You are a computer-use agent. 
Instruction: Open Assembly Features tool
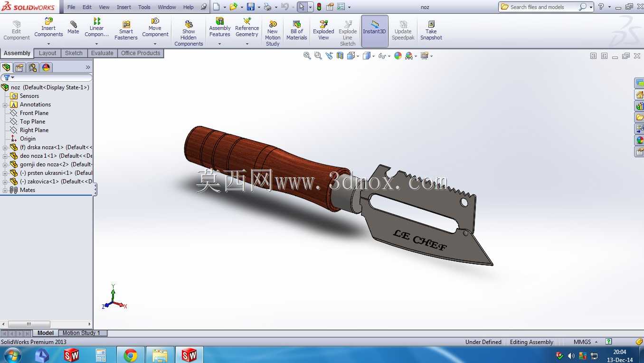(219, 28)
